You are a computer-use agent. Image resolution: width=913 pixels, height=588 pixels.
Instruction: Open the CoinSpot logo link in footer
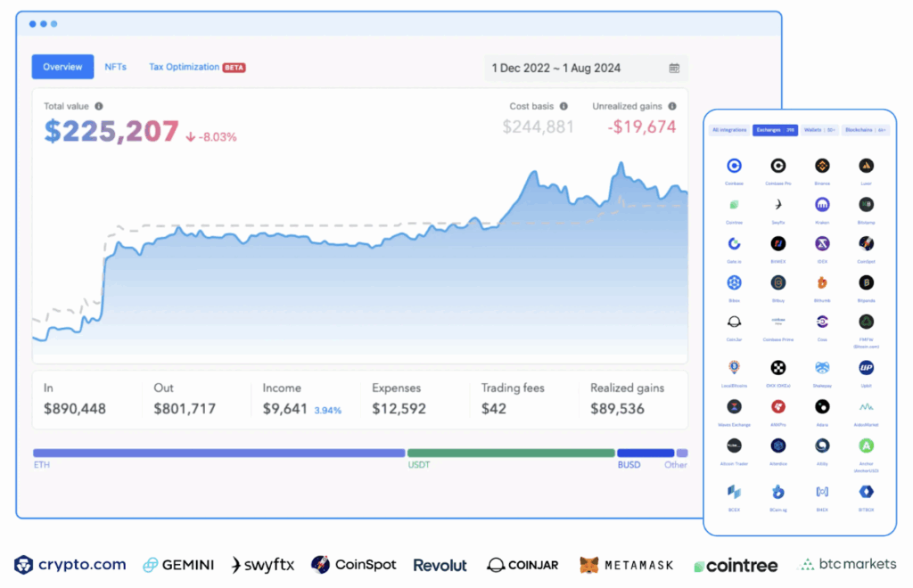[x=353, y=564]
